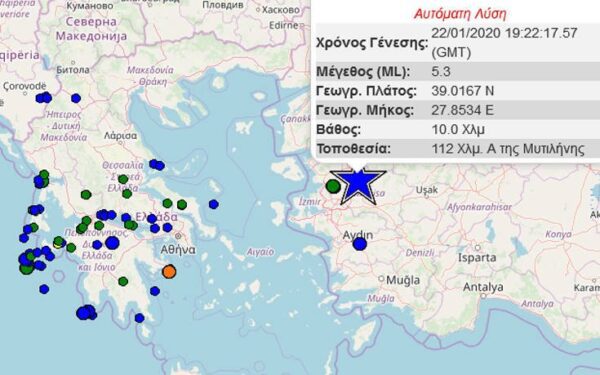Click the Αθήνα city label on map

(x=178, y=250)
